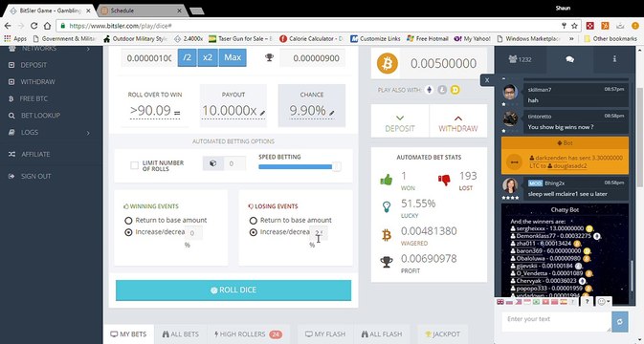Open the HIGH ROLLERS tab
Viewport: 644px width, 344px height.
tap(248, 334)
